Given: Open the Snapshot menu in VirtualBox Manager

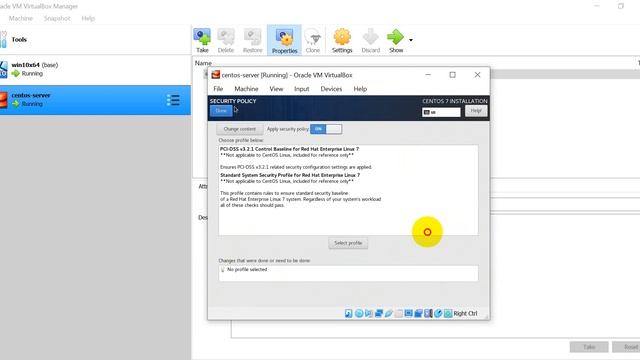Looking at the screenshot, I should [x=57, y=18].
